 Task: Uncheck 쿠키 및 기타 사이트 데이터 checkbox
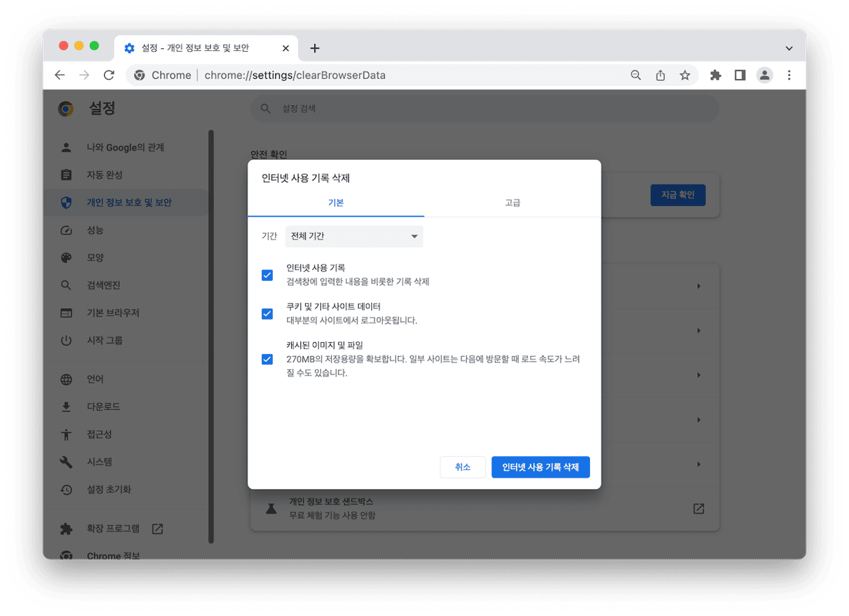pyautogui.click(x=267, y=314)
